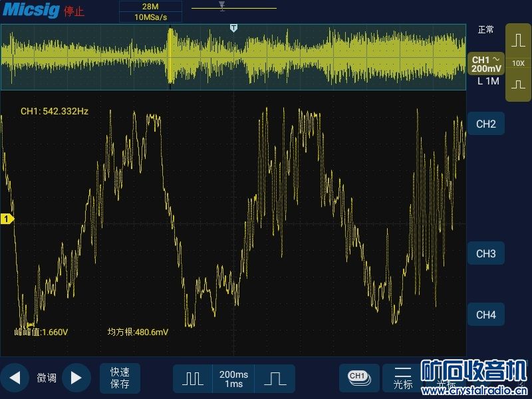Viewport: 532px width, 399px height.
Task: Select the trigger position T marker
Action: (233, 28)
